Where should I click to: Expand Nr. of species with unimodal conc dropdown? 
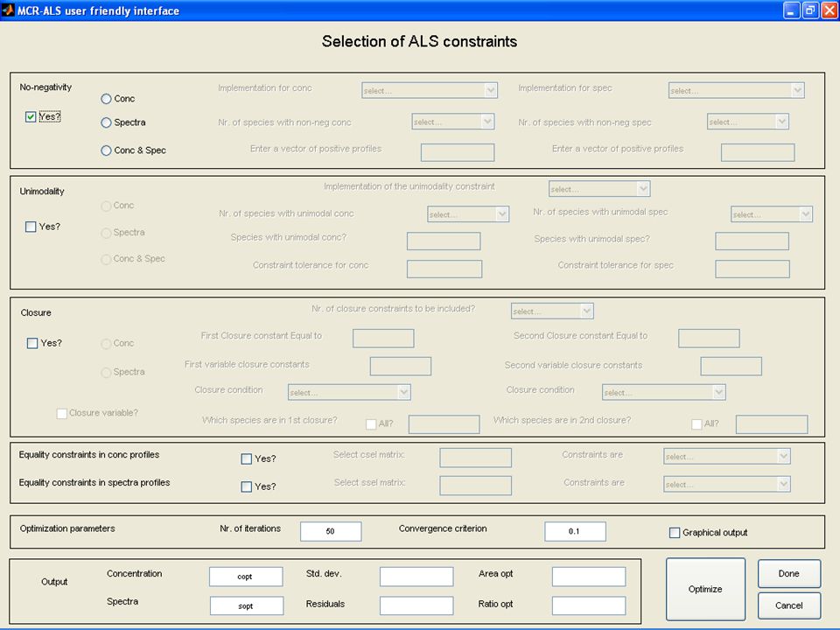click(468, 214)
